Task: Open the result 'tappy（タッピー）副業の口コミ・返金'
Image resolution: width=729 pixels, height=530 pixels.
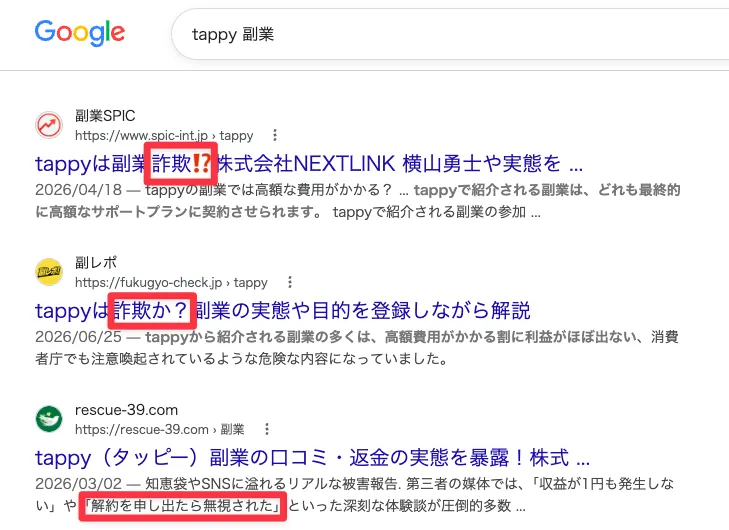Action: (x=312, y=457)
